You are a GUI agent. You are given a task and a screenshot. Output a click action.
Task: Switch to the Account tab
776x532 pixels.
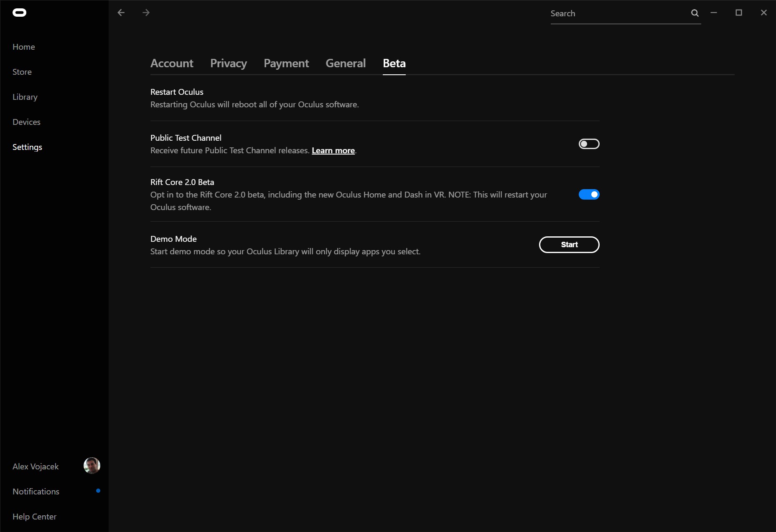coord(172,63)
